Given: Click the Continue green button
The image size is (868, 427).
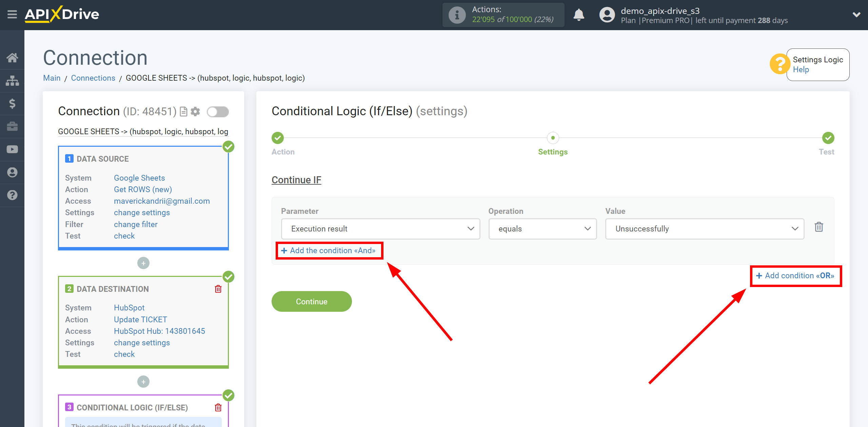Looking at the screenshot, I should point(312,302).
